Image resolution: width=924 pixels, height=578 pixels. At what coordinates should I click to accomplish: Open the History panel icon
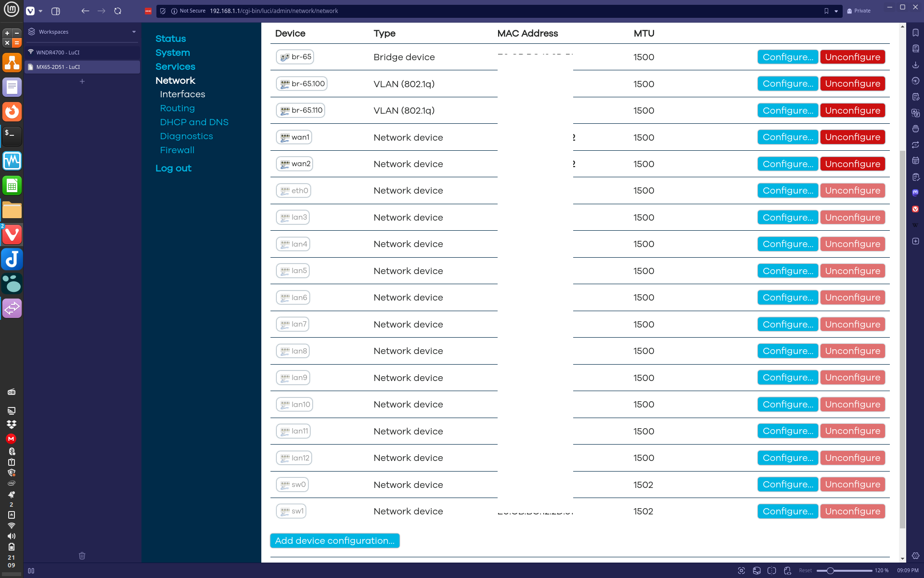pos(915,81)
